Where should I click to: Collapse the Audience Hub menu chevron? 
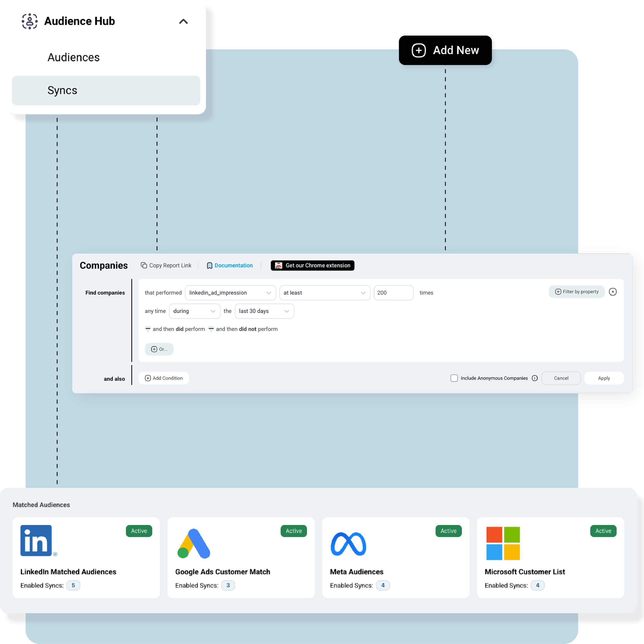(183, 21)
